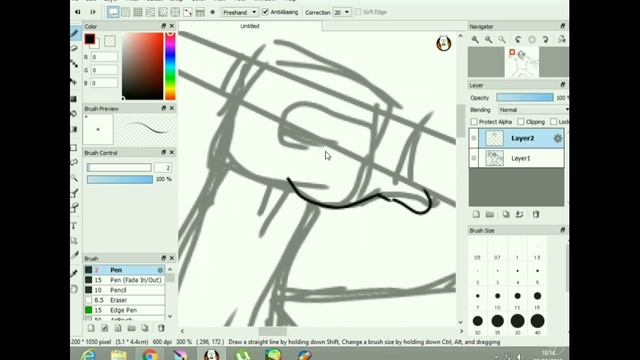Hide Layer2 using its visibility dot
640x360 pixels.
(474, 138)
